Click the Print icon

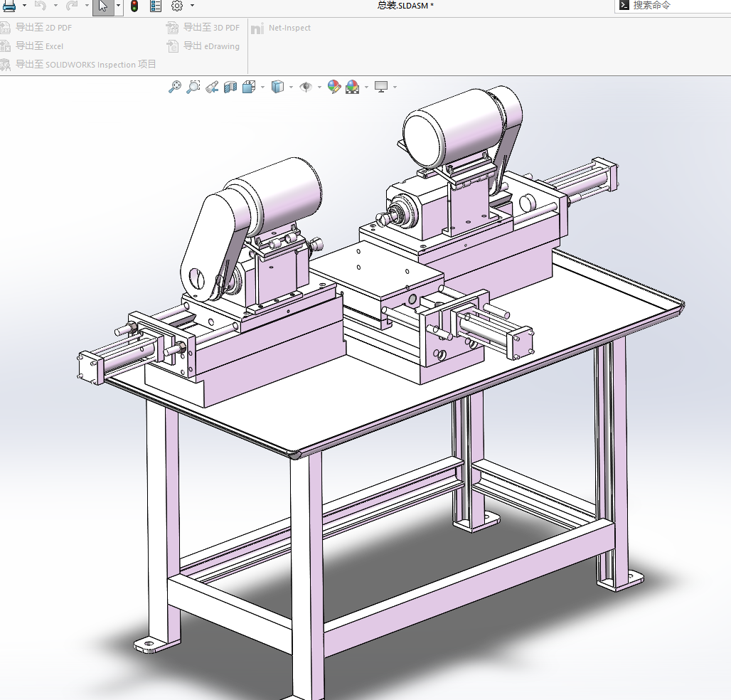pos(9,6)
